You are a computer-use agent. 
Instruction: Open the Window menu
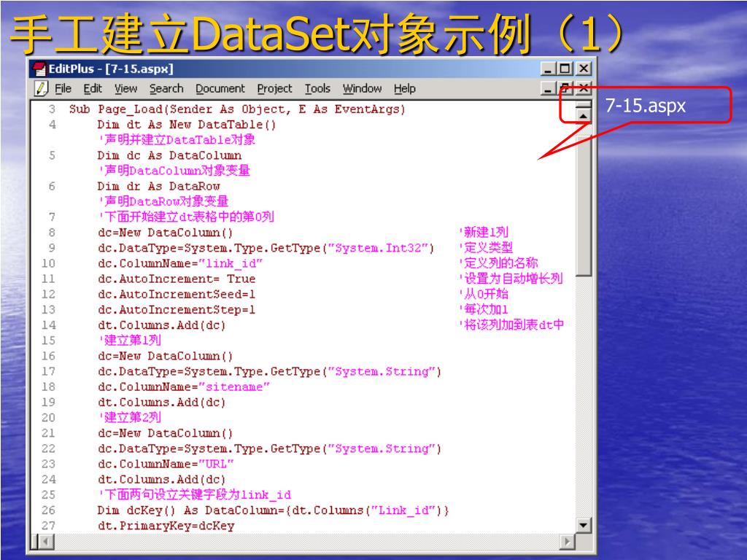(362, 88)
